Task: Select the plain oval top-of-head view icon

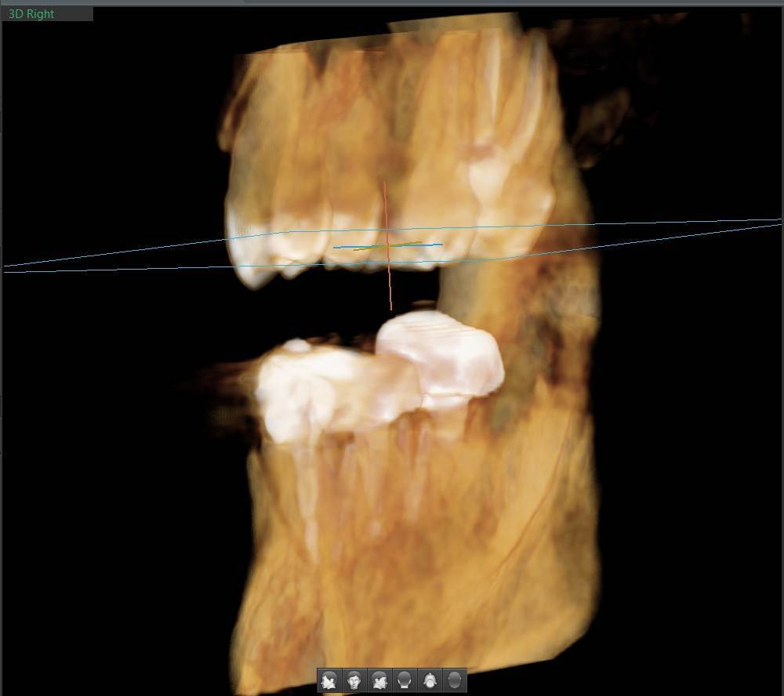Action: [455, 680]
